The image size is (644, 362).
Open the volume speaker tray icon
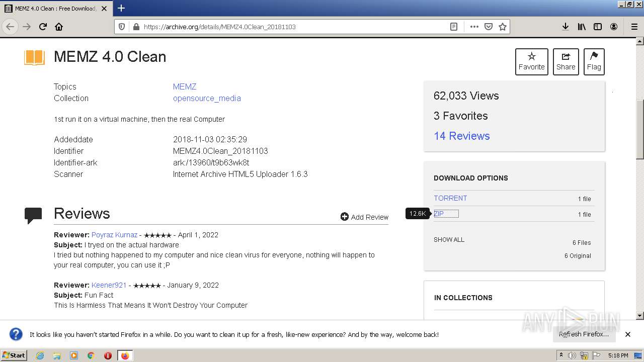[x=572, y=355]
